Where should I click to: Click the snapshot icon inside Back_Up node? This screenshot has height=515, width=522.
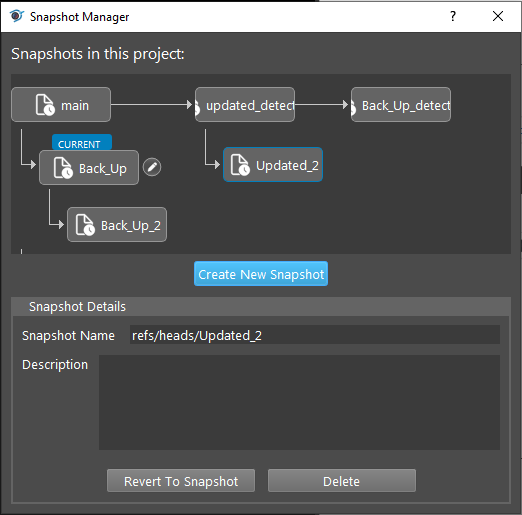point(63,168)
